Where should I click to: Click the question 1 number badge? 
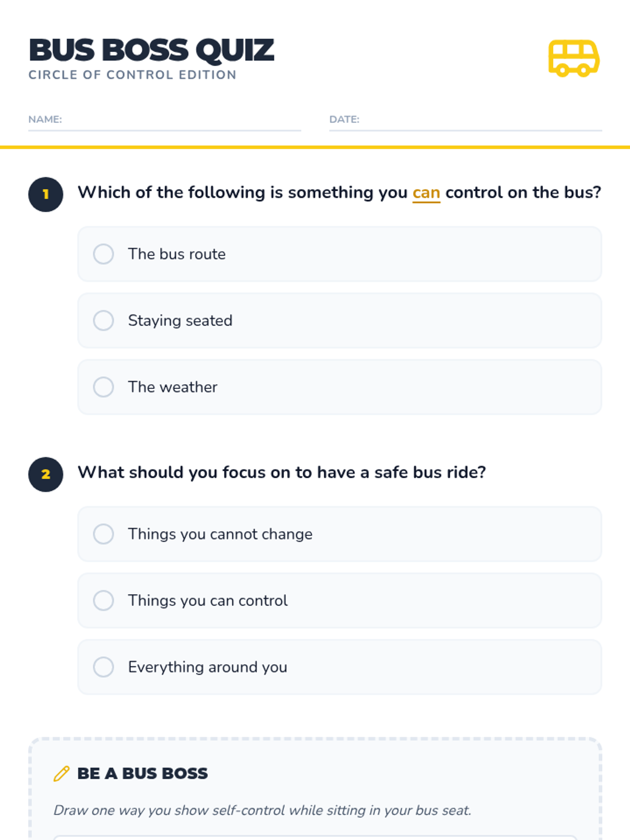[46, 194]
